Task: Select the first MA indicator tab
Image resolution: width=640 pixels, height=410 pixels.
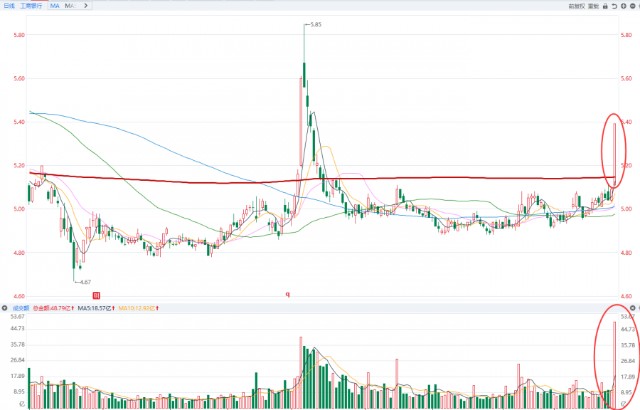Action: (55, 5)
